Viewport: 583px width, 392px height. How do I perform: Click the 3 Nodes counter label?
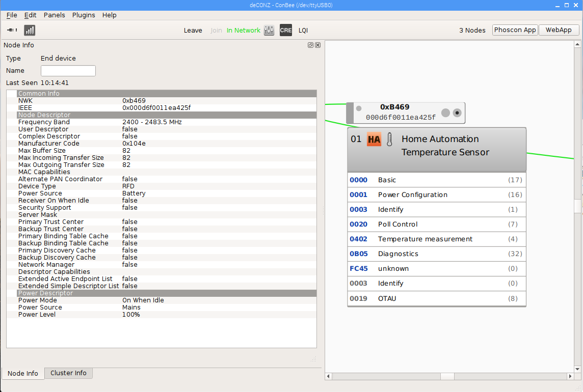[472, 31]
